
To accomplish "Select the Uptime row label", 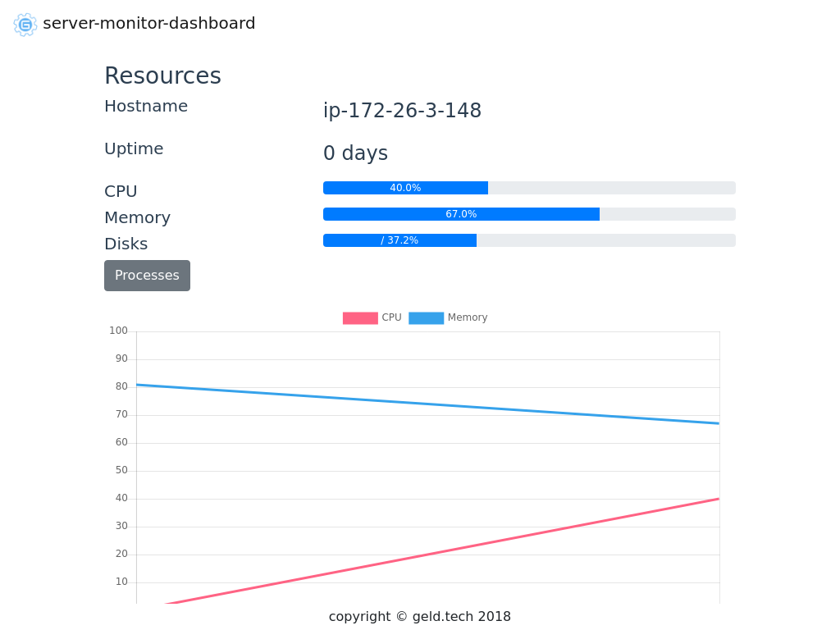I will tap(134, 148).
